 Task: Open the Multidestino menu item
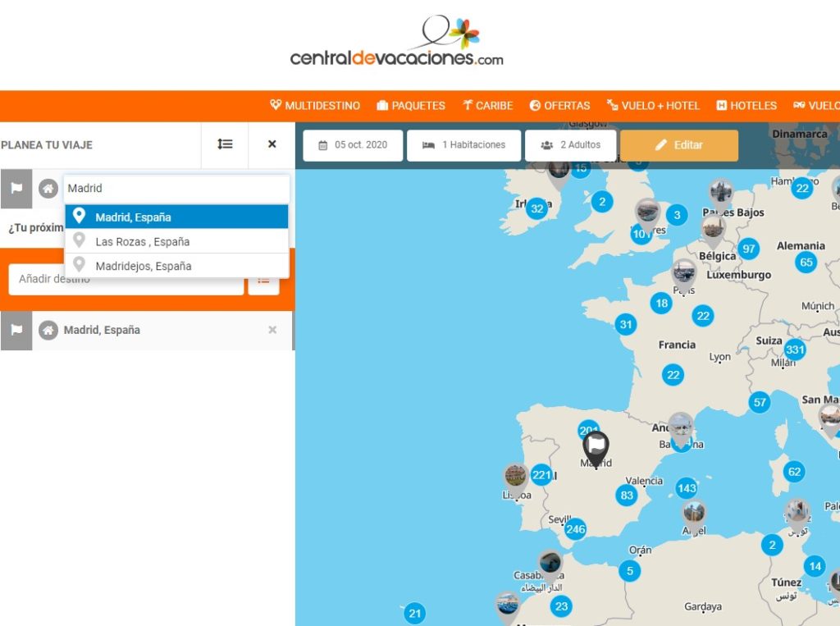click(315, 106)
